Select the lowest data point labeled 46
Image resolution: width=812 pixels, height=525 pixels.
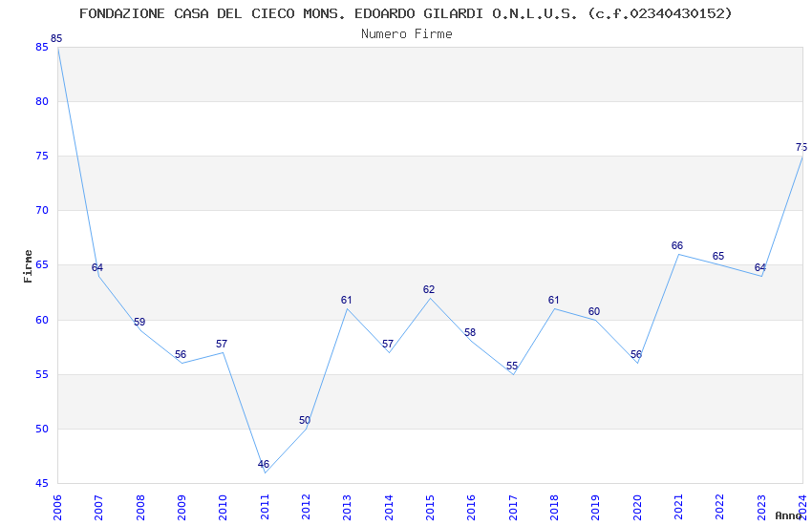265,472
